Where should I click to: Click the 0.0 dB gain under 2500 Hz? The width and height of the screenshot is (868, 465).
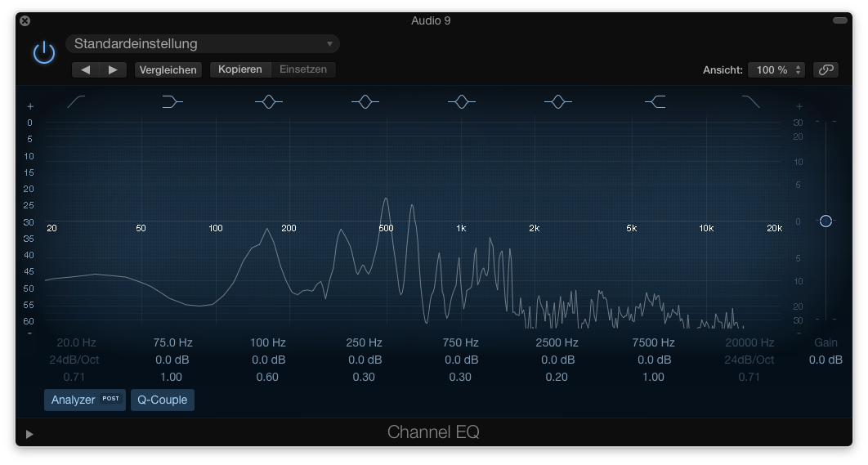pos(557,360)
